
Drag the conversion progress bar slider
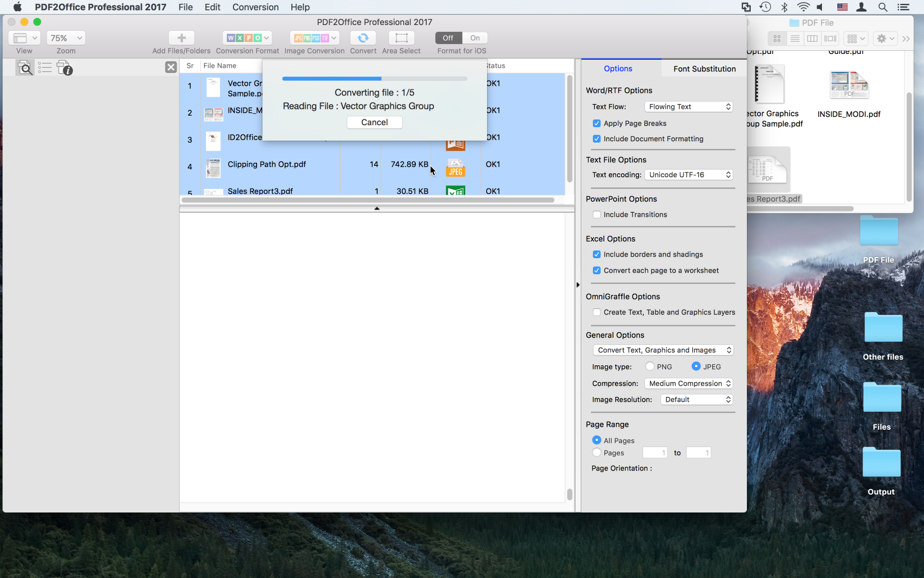tap(375, 79)
